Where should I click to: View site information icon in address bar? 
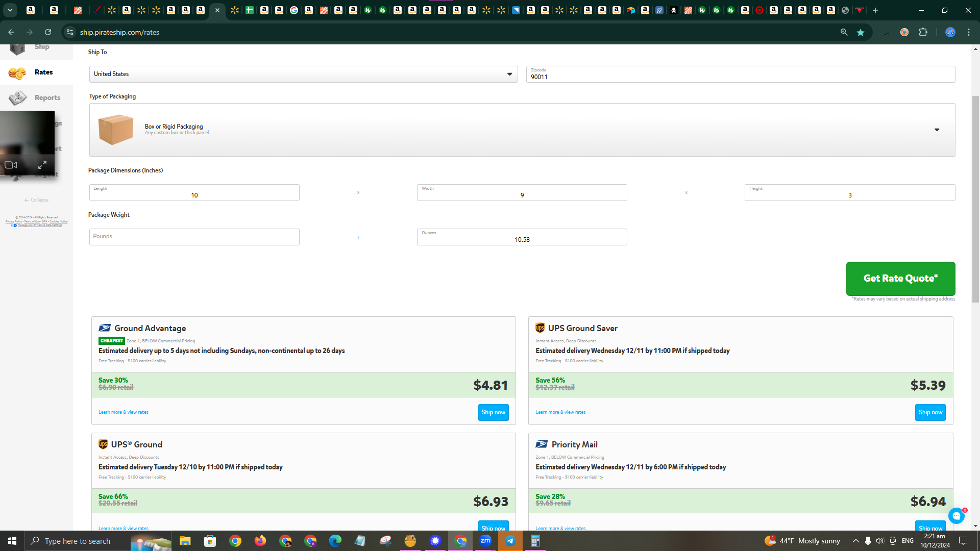[70, 32]
